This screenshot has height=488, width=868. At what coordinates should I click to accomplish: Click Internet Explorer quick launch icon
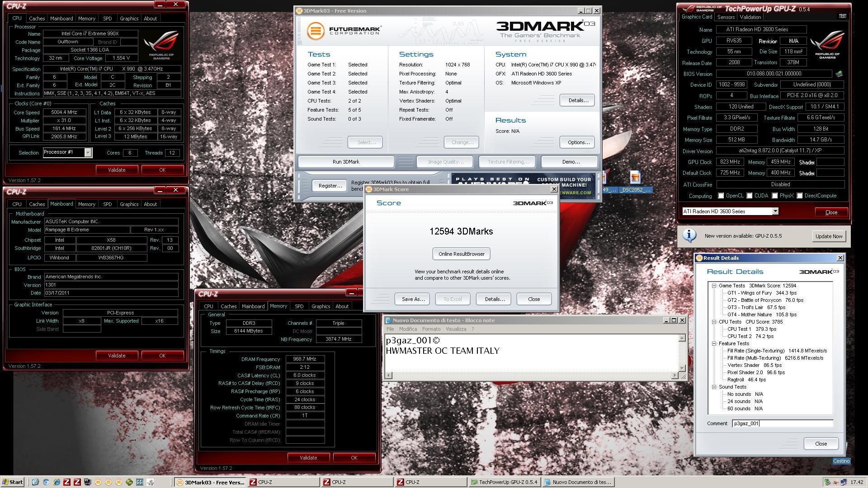point(57,482)
